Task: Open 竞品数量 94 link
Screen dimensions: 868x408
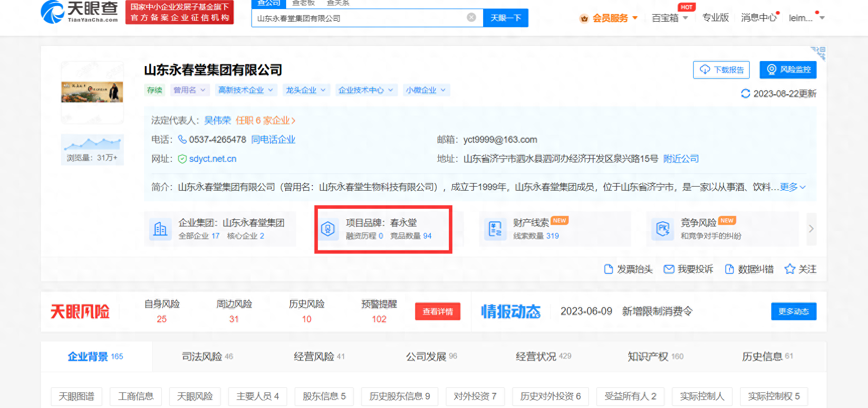Action: (x=411, y=236)
